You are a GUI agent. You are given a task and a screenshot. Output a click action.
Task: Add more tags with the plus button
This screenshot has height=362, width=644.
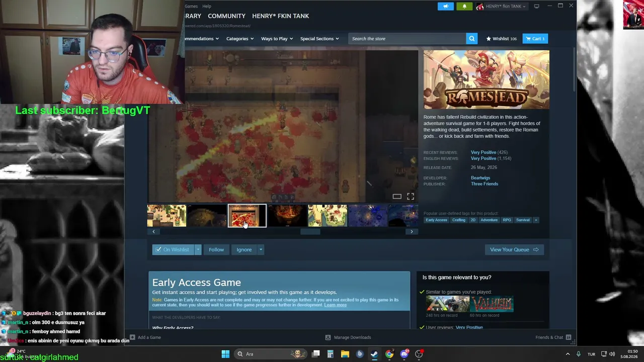(536, 220)
